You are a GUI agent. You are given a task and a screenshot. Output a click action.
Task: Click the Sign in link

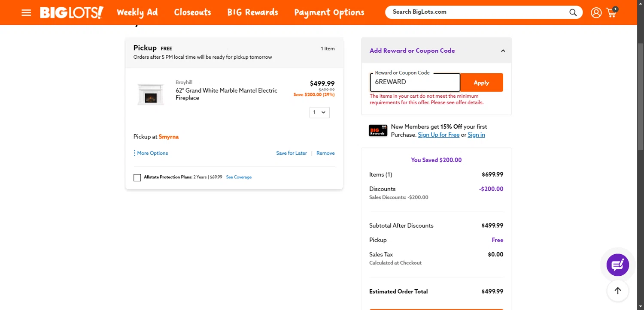coord(476,135)
